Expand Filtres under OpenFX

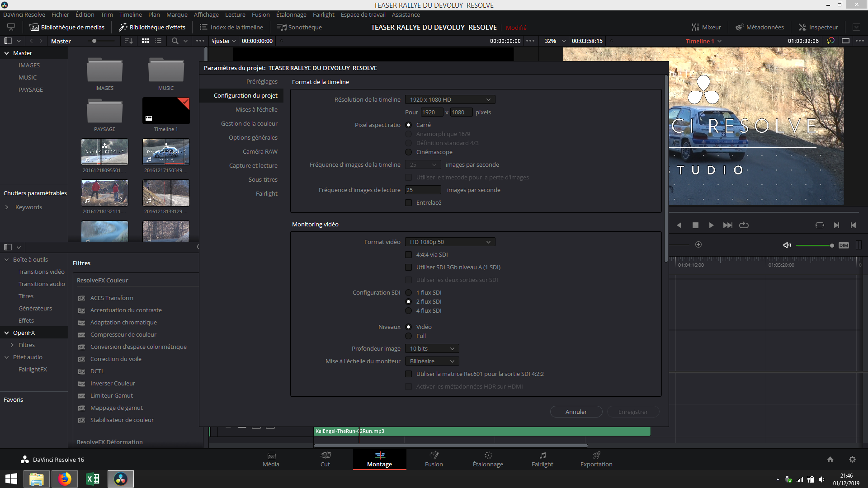point(12,345)
